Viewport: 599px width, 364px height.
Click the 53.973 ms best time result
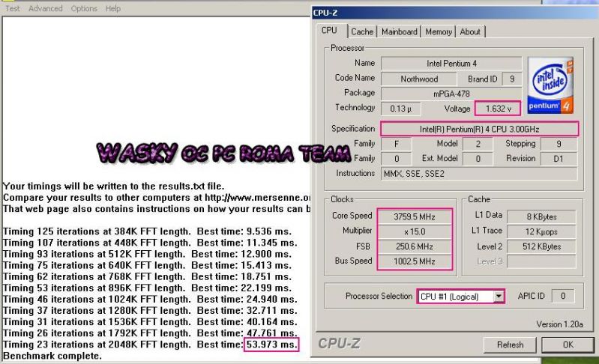point(271,345)
